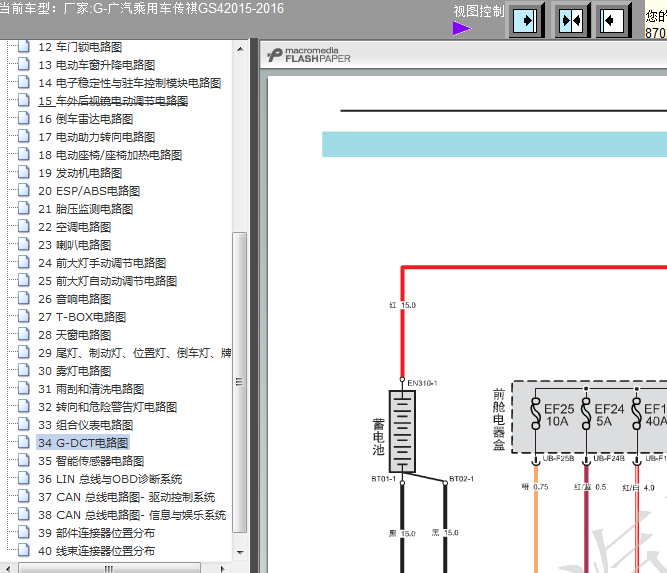Viewport: 667px width, 573px height.
Task: Select 37 CAN 总线电路图- 驱动控制系统
Action: (126, 497)
